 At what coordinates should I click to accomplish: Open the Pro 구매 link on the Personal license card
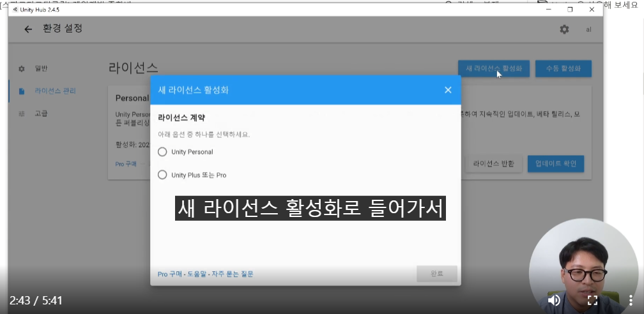tap(126, 164)
